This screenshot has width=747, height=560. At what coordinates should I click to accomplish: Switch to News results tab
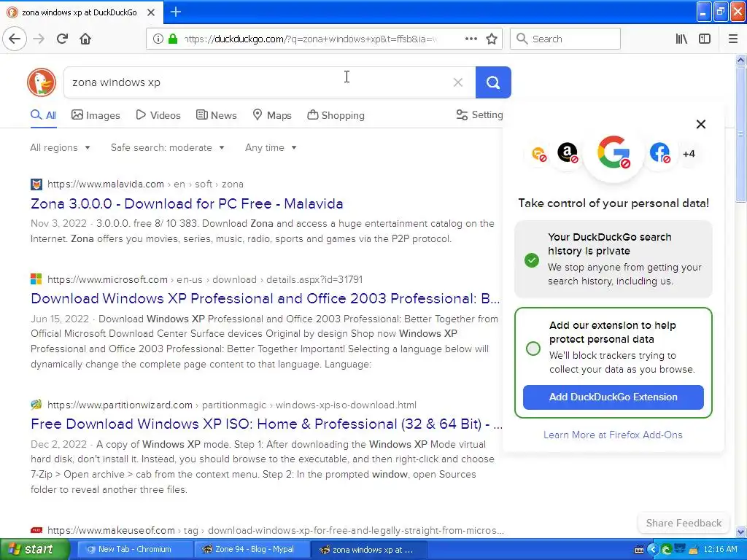[x=216, y=115]
